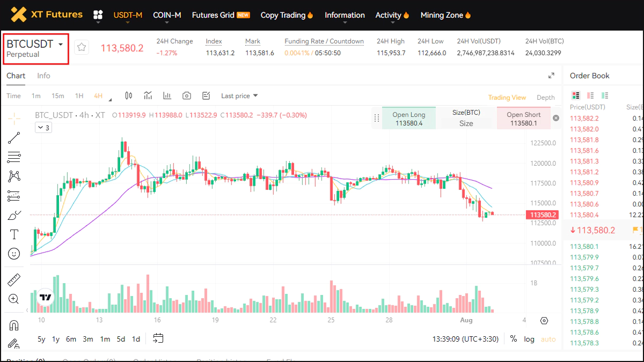Set chart range to 5y
Viewport: 644px width, 362px height.
coord(41,339)
